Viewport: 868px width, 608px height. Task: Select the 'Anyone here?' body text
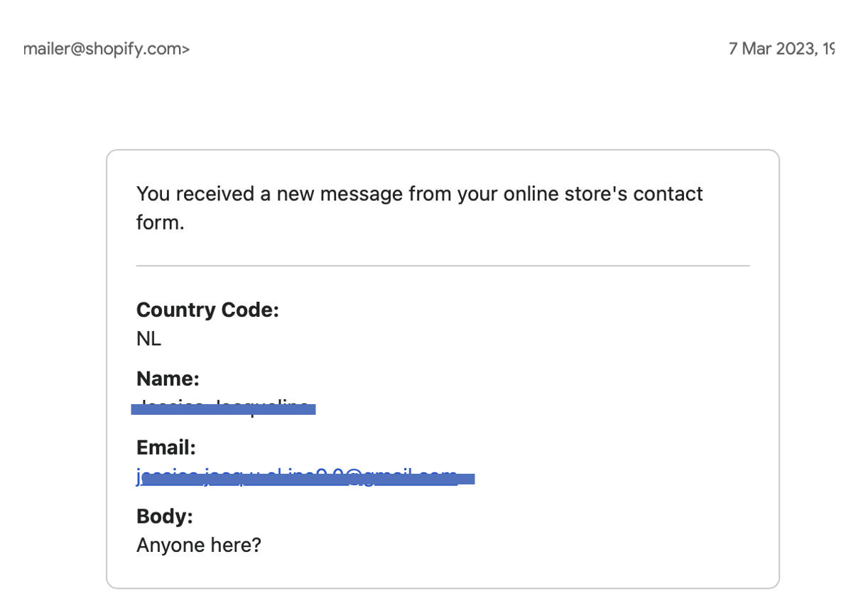[x=199, y=545]
